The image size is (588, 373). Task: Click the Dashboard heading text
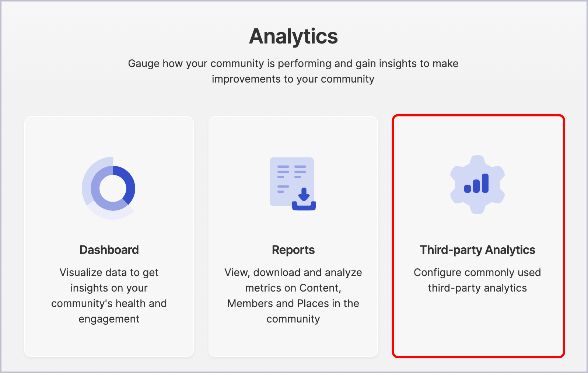click(x=109, y=250)
